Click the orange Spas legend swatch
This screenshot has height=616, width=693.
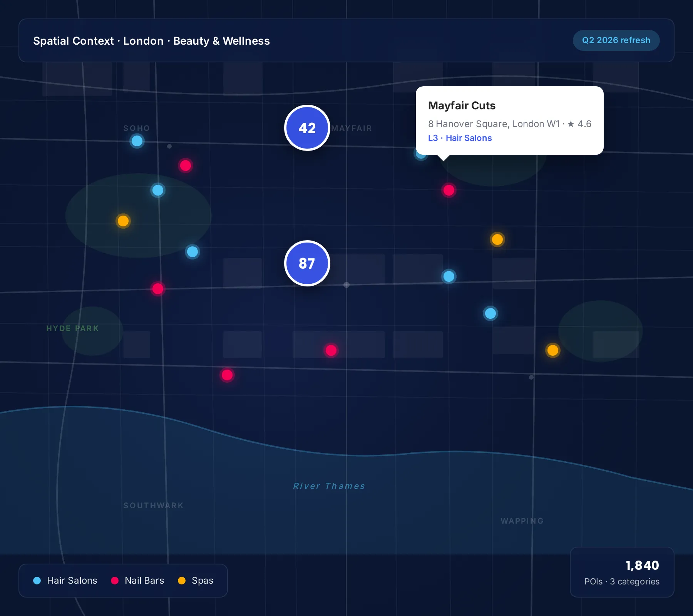[x=182, y=581]
